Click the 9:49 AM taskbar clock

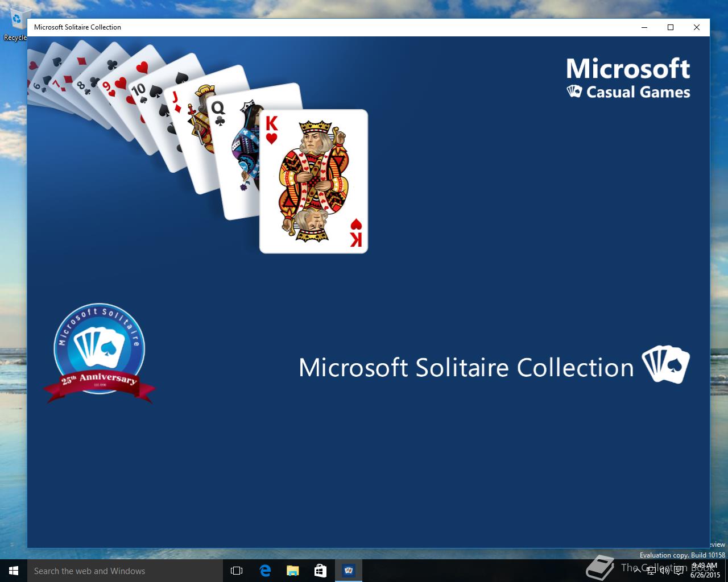pos(705,571)
